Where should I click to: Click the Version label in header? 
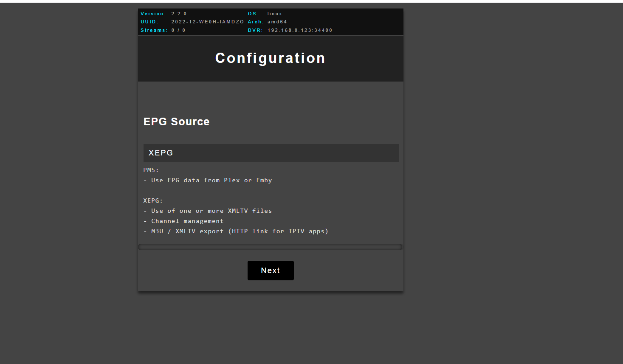tap(153, 14)
